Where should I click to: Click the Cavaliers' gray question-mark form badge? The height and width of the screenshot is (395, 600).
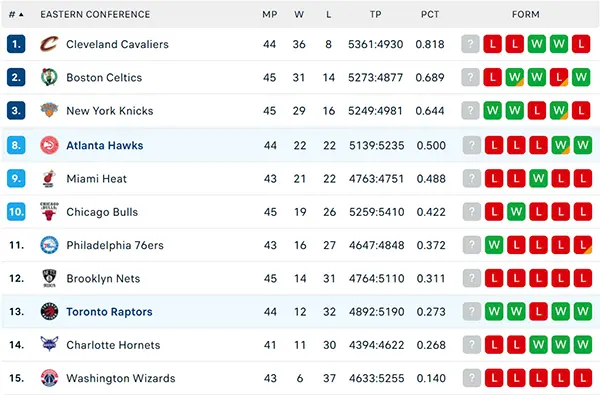click(x=470, y=44)
